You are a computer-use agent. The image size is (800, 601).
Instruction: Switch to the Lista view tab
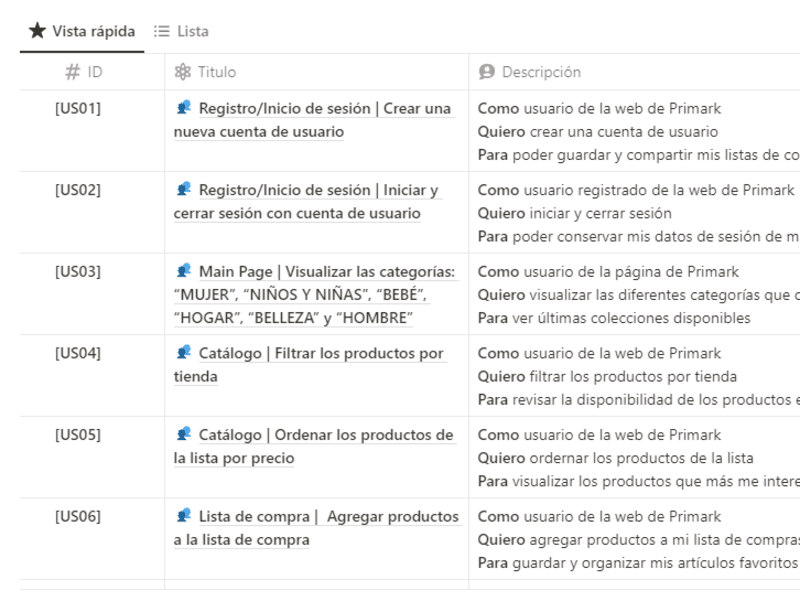click(x=181, y=32)
